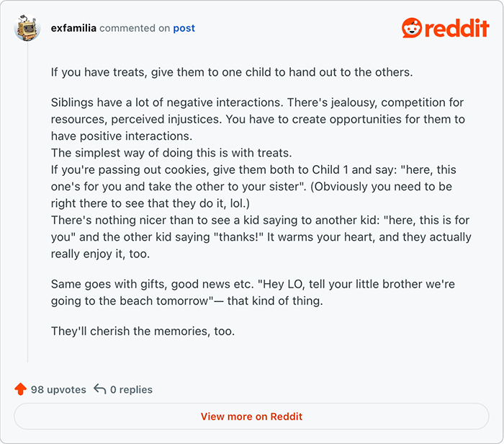The width and height of the screenshot is (504, 444).
Task: Open the 0 replies label
Action: coord(131,390)
